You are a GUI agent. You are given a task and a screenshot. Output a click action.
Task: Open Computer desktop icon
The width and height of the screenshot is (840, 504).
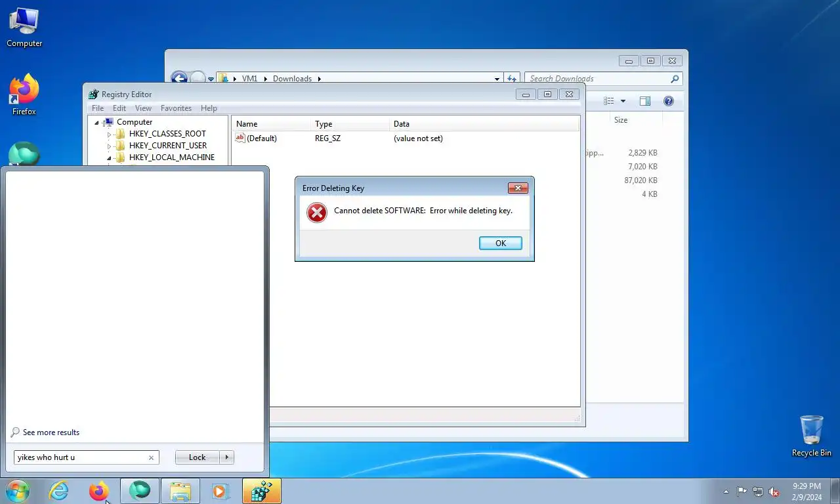coord(24,28)
